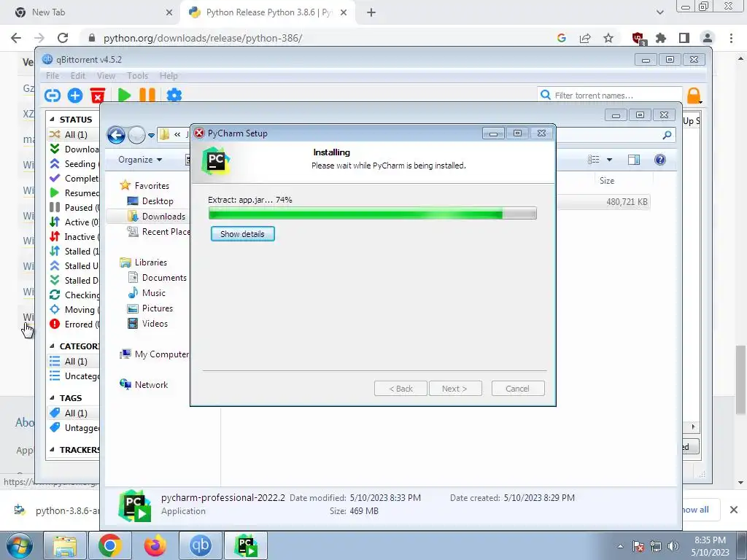Image resolution: width=747 pixels, height=560 pixels.
Task: Open qBittorrent File menu
Action: [x=53, y=76]
